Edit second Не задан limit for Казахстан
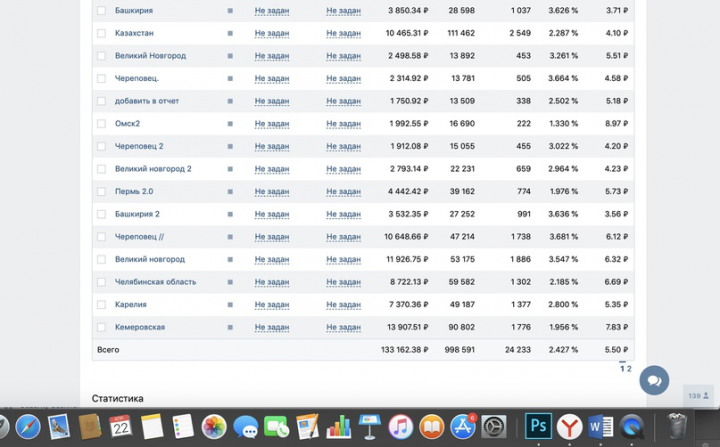This screenshot has height=447, width=720. pyautogui.click(x=343, y=33)
